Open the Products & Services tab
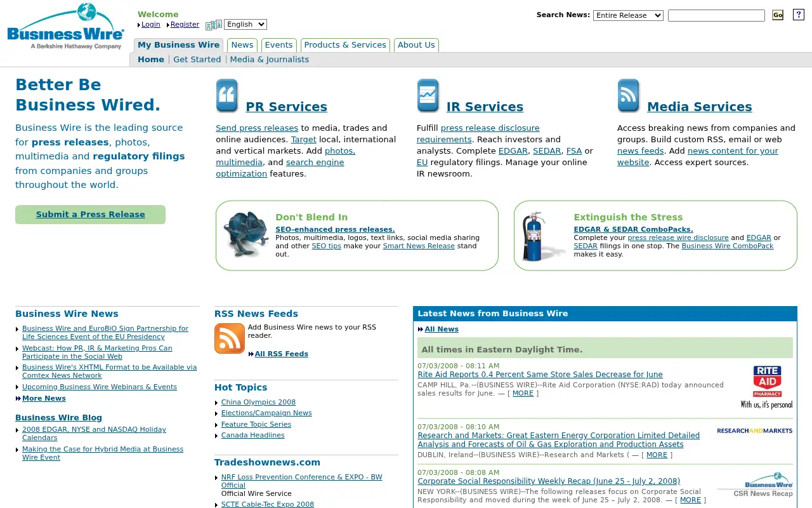Screen dimensions: 812x508 [x=345, y=45]
